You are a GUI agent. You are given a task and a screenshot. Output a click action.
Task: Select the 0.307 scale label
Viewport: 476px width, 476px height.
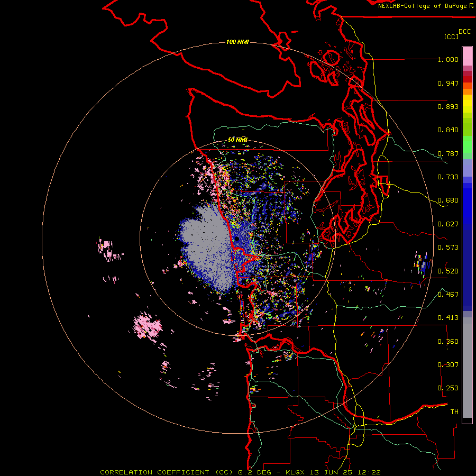448,364
